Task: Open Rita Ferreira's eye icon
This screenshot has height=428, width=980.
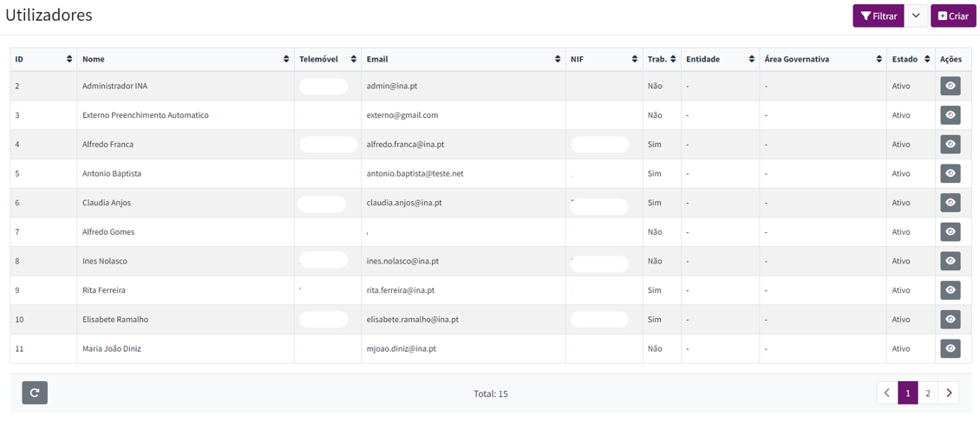Action: [950, 290]
